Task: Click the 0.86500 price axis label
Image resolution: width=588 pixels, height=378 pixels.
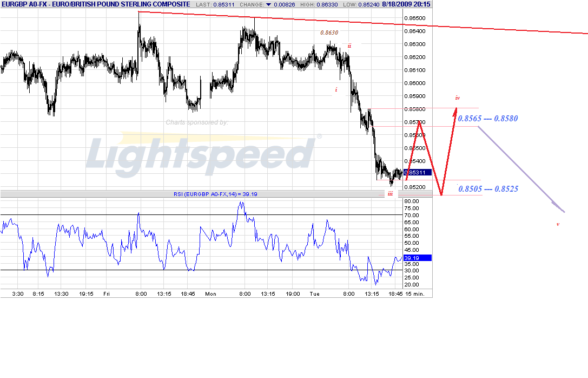Action: click(415, 18)
